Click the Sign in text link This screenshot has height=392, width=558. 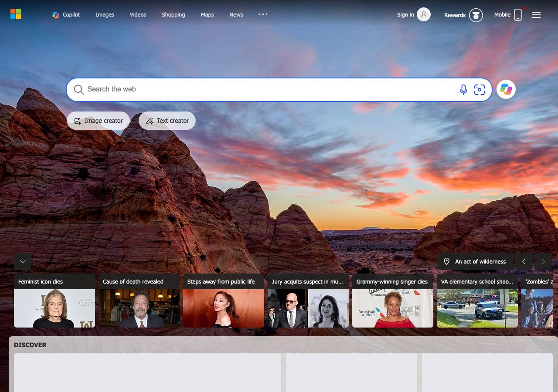click(x=405, y=15)
